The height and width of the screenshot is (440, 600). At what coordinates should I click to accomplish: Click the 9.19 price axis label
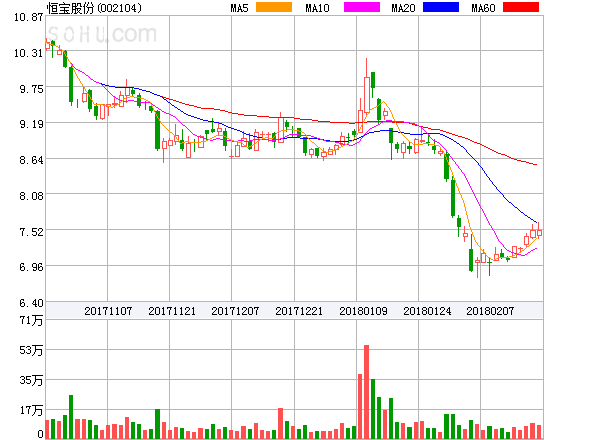31,124
